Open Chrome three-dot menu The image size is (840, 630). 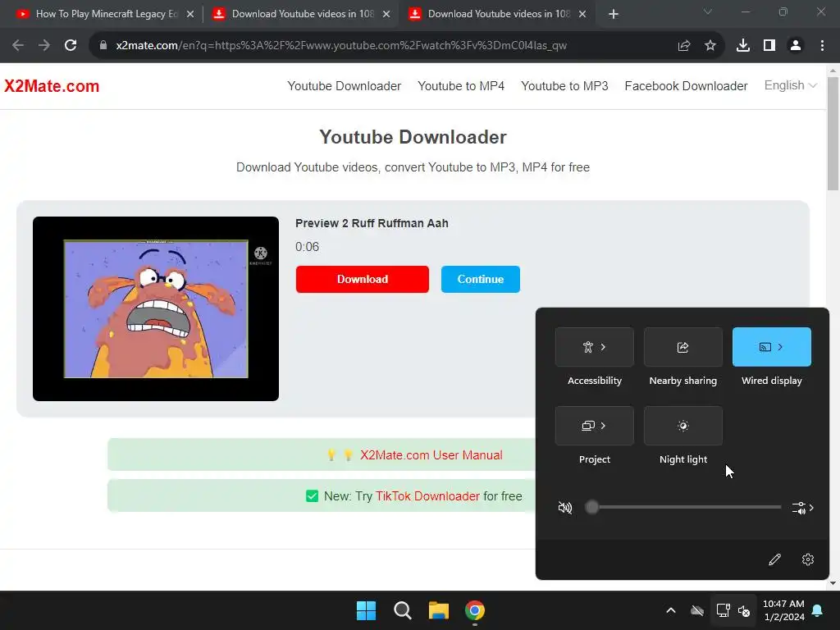pos(822,46)
